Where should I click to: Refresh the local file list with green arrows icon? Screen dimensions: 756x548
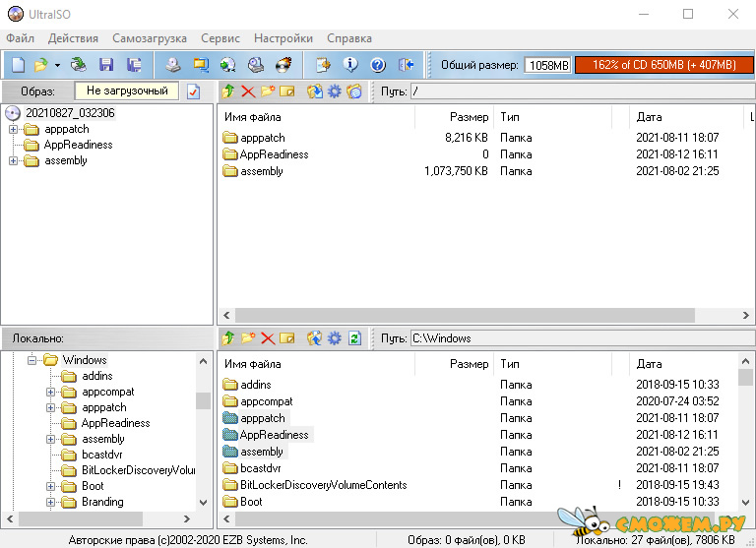click(x=354, y=338)
